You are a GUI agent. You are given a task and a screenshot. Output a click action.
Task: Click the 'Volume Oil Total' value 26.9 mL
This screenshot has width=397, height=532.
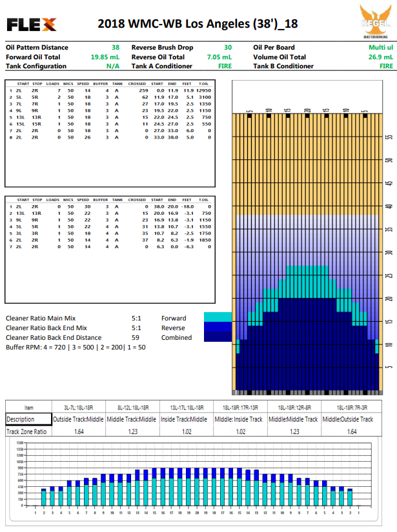(x=381, y=57)
